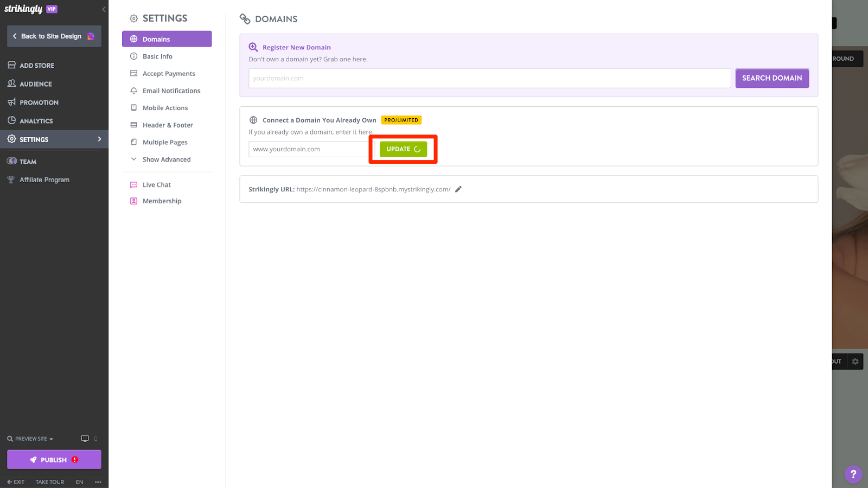Screen dimensions: 868x488
Task: Click the Affiliate Program trophy icon
Action: click(11, 179)
